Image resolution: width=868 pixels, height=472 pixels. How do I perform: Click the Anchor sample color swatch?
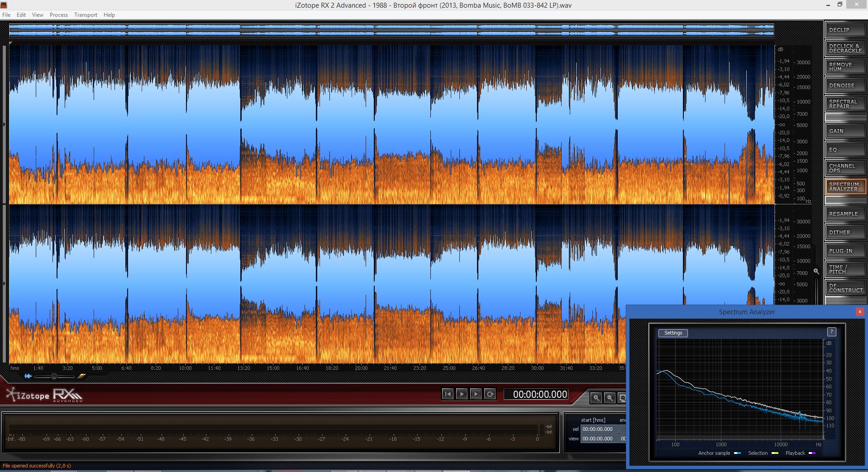(738, 453)
